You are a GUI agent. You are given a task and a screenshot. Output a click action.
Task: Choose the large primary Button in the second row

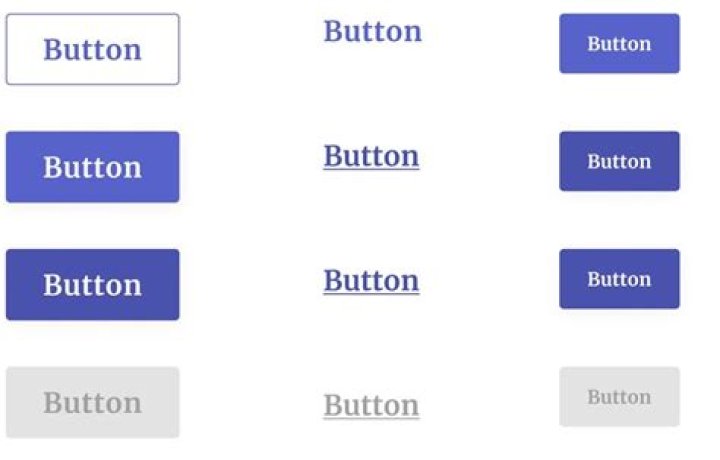[x=92, y=167]
